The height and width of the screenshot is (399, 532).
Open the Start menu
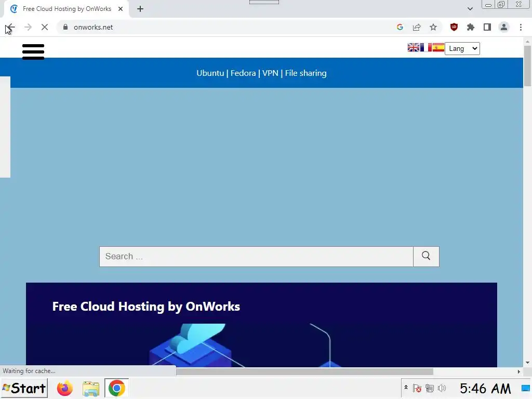pos(24,388)
